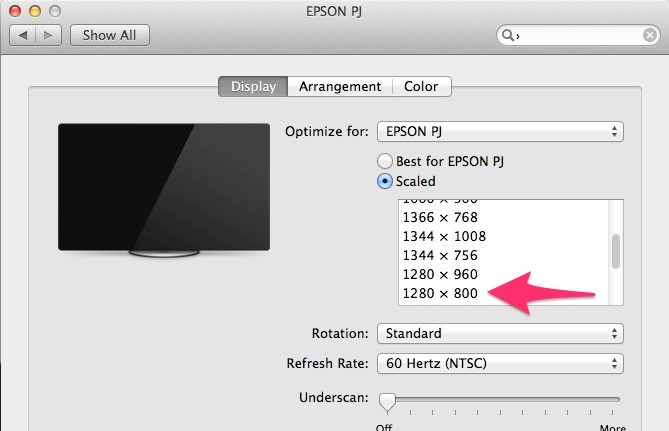Image resolution: width=669 pixels, height=431 pixels.
Task: Open the Optimize for dropdown
Action: click(x=499, y=132)
